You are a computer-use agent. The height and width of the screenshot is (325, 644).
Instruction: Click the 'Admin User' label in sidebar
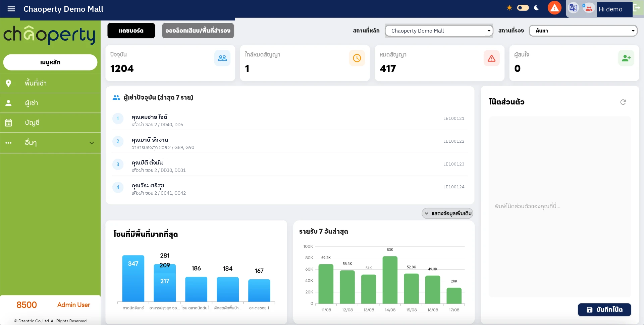click(x=74, y=305)
